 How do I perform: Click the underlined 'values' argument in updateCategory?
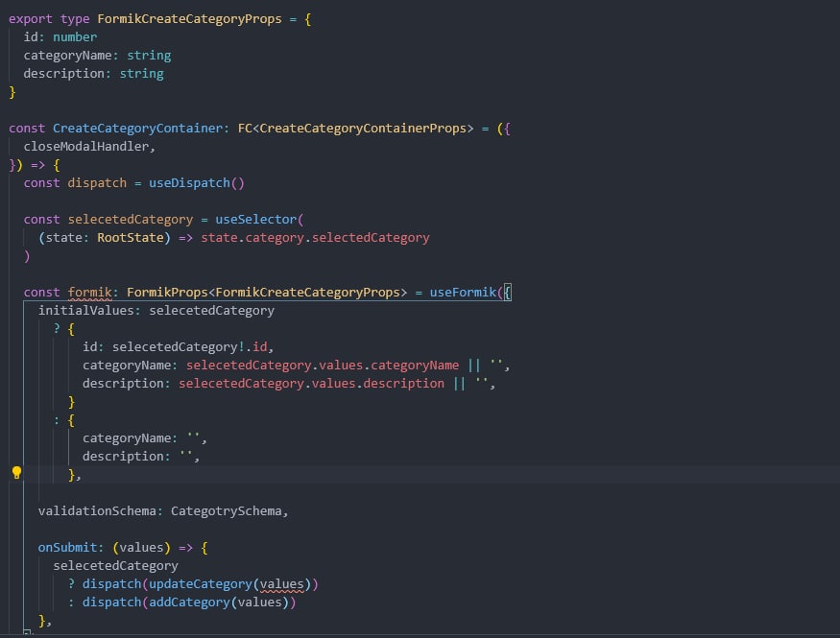(x=282, y=584)
